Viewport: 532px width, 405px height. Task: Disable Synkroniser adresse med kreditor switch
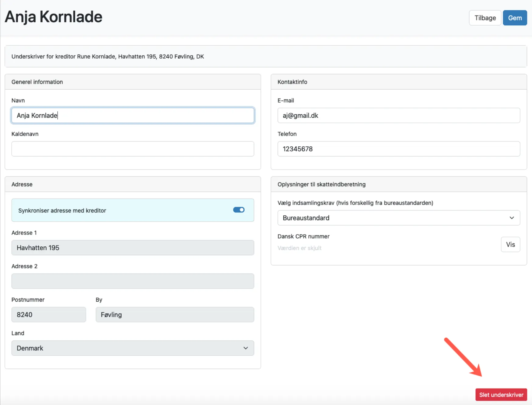pos(239,210)
